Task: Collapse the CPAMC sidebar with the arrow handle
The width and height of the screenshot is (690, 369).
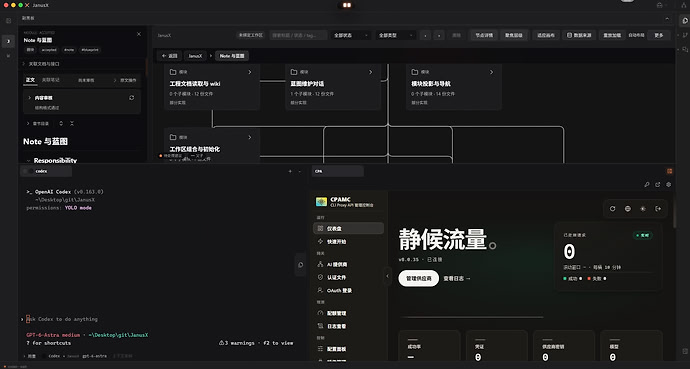Action: coord(388,276)
